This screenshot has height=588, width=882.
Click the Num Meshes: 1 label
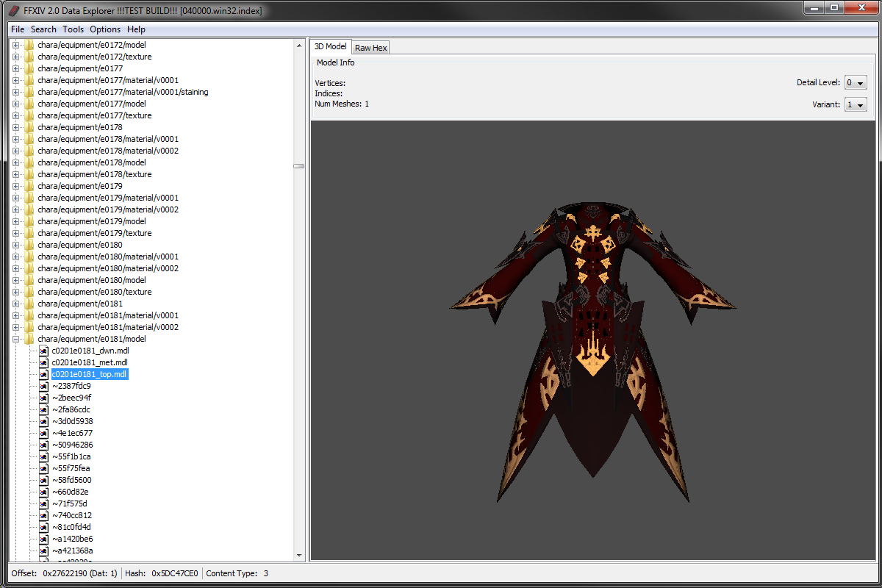(x=342, y=104)
